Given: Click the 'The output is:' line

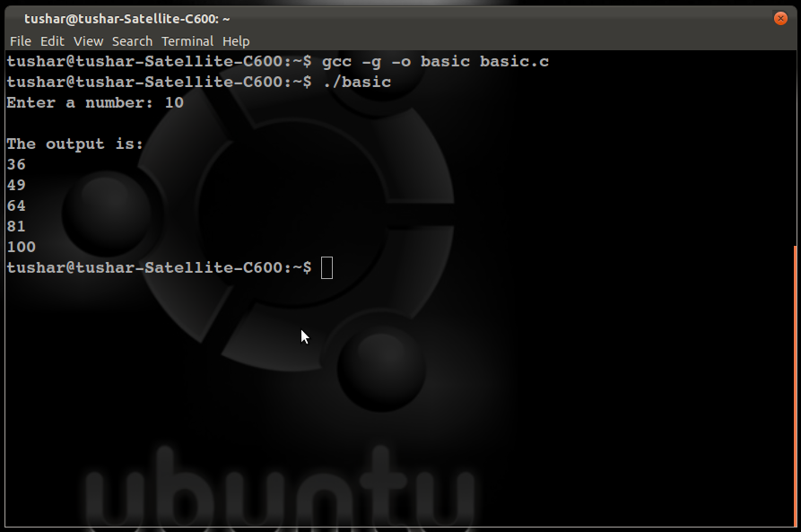Looking at the screenshot, I should click(74, 144).
